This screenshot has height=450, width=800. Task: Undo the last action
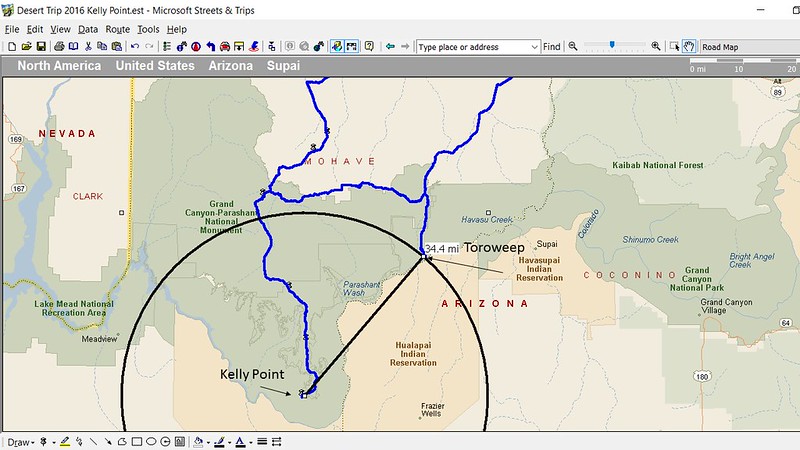tap(135, 46)
